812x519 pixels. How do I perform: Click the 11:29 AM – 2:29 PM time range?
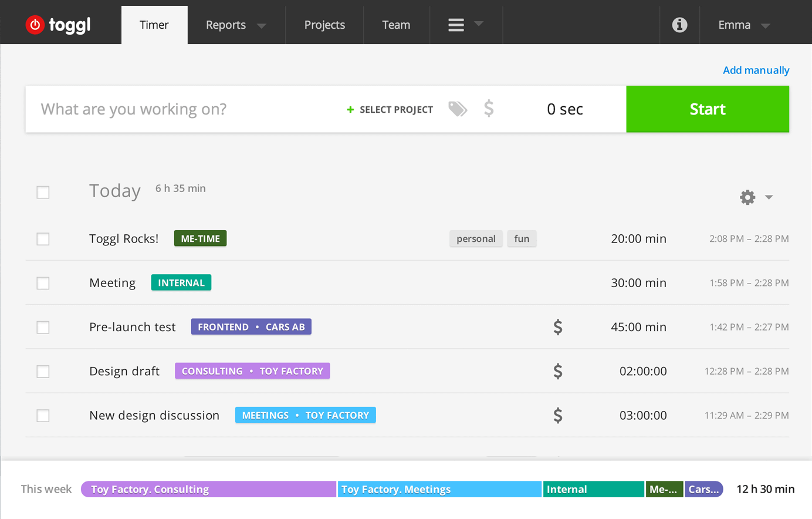746,416
